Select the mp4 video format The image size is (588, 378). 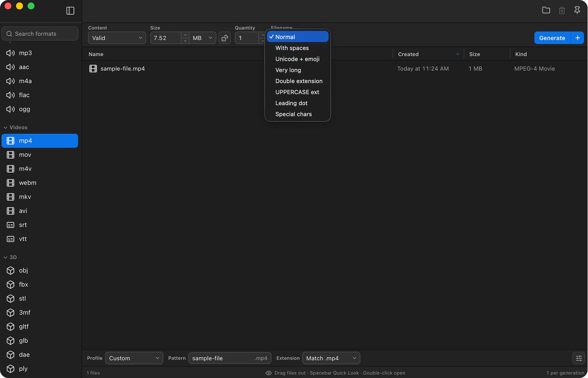(40, 141)
